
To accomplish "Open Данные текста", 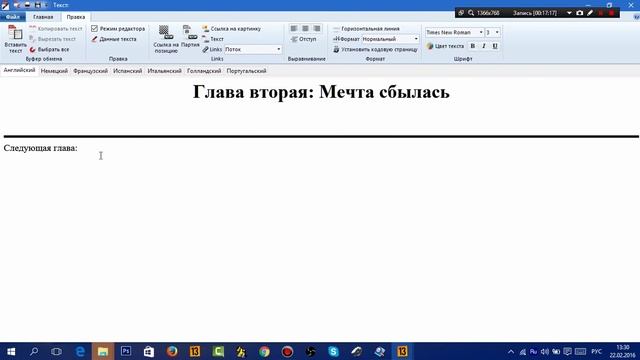I will [113, 39].
